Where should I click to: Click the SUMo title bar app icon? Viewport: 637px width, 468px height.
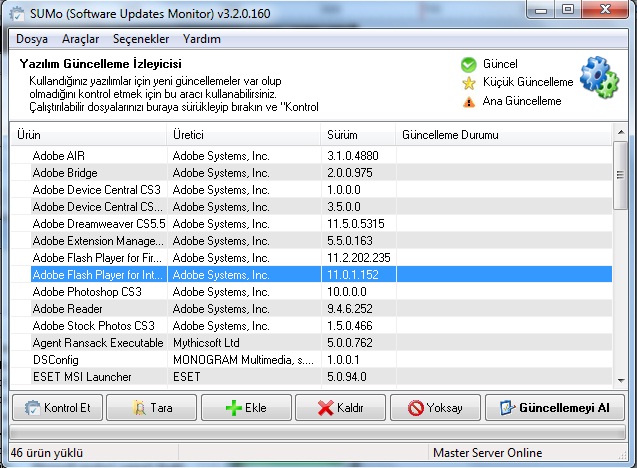[17, 13]
